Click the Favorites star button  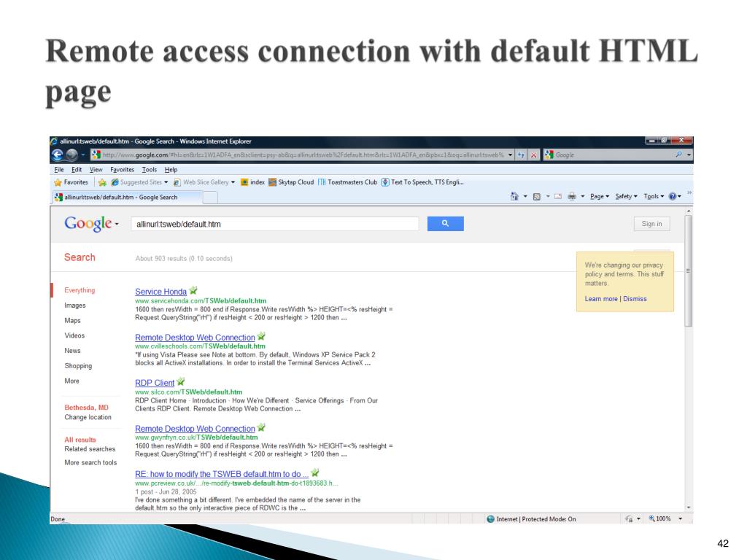pyautogui.click(x=71, y=182)
